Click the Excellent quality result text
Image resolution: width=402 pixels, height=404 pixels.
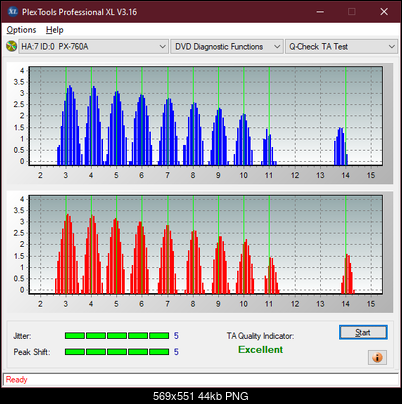261,350
